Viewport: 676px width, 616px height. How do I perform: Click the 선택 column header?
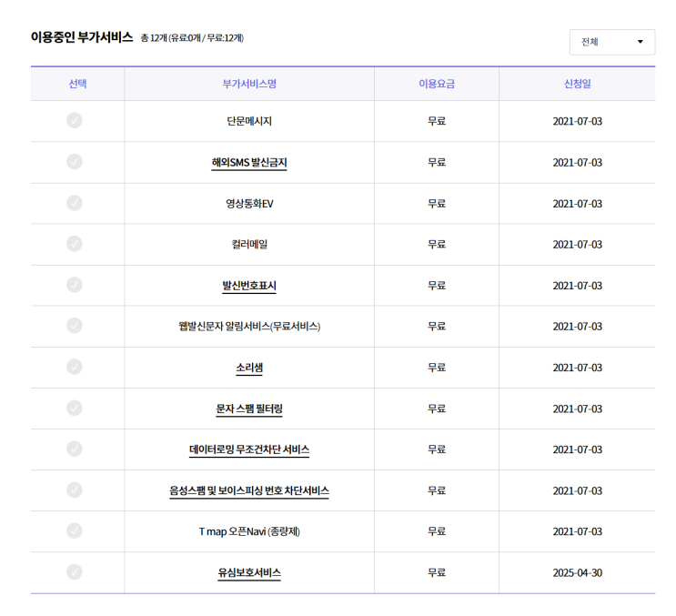[77, 84]
